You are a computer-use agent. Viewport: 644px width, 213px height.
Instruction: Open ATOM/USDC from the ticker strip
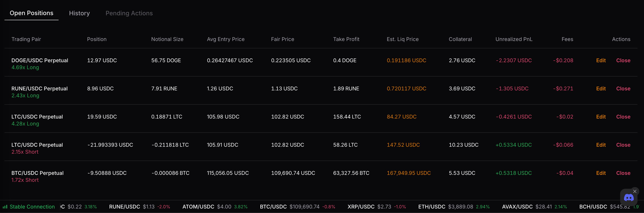[x=198, y=207]
